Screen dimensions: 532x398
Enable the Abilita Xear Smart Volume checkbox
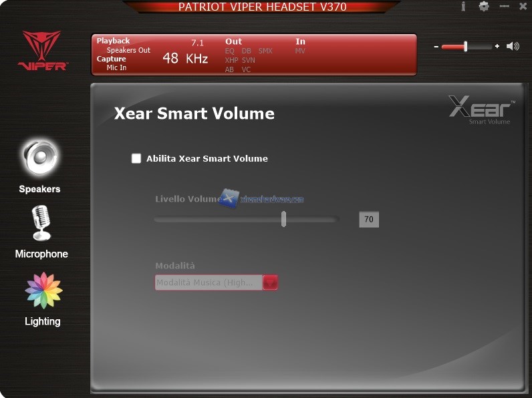click(136, 159)
